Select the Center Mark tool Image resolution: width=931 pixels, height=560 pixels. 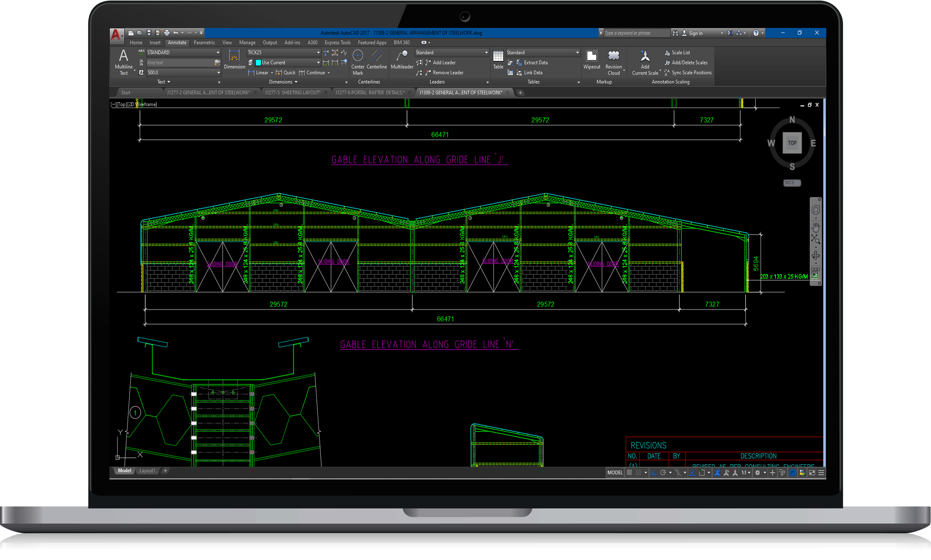[x=358, y=62]
